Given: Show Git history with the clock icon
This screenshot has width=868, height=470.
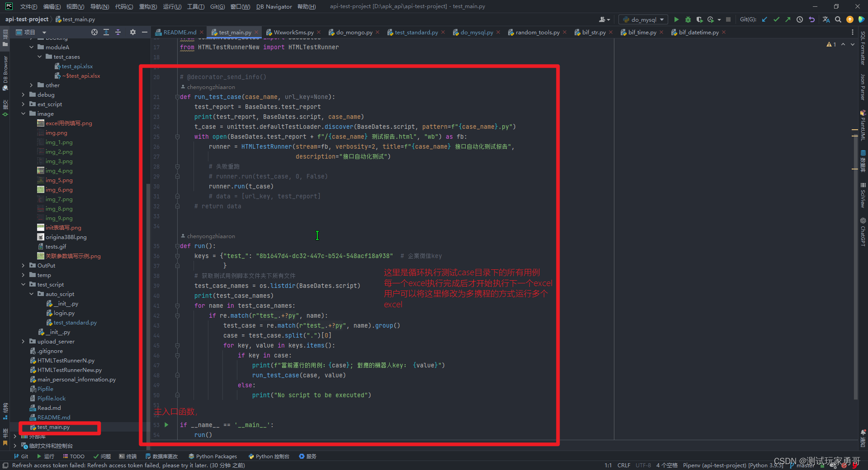Looking at the screenshot, I should click(800, 19).
